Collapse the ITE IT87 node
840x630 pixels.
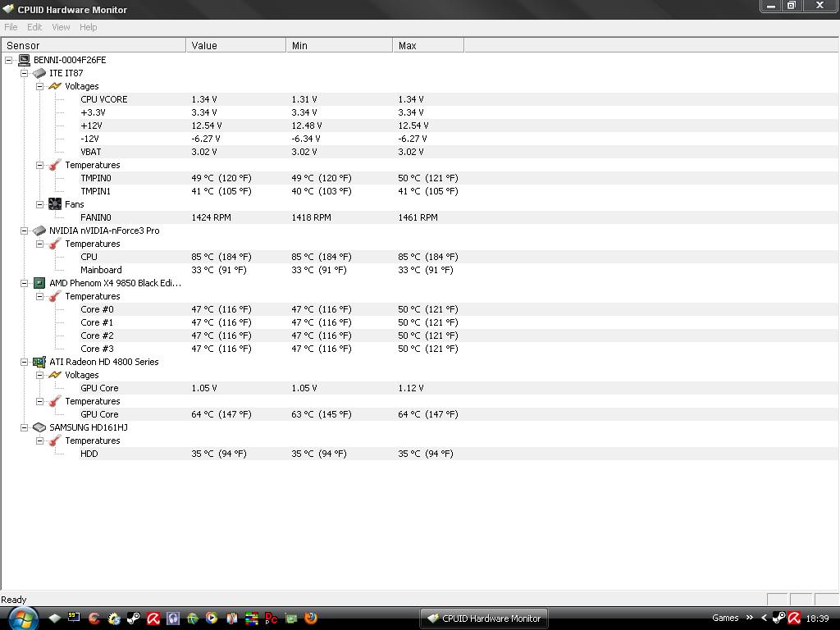24,73
